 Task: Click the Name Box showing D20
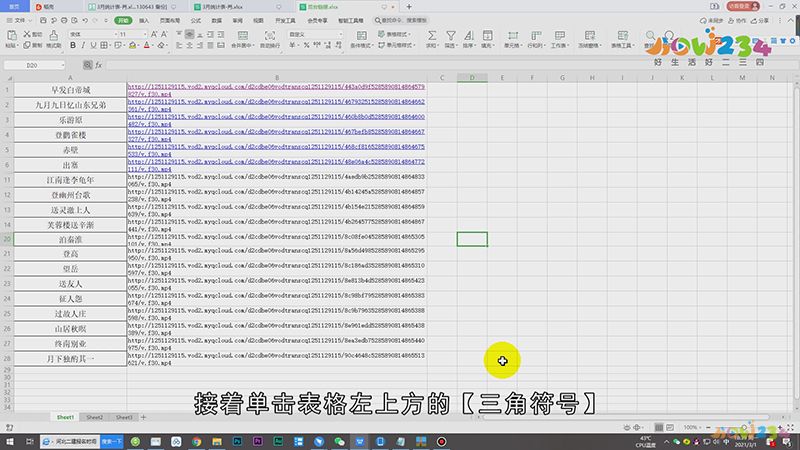coord(35,65)
